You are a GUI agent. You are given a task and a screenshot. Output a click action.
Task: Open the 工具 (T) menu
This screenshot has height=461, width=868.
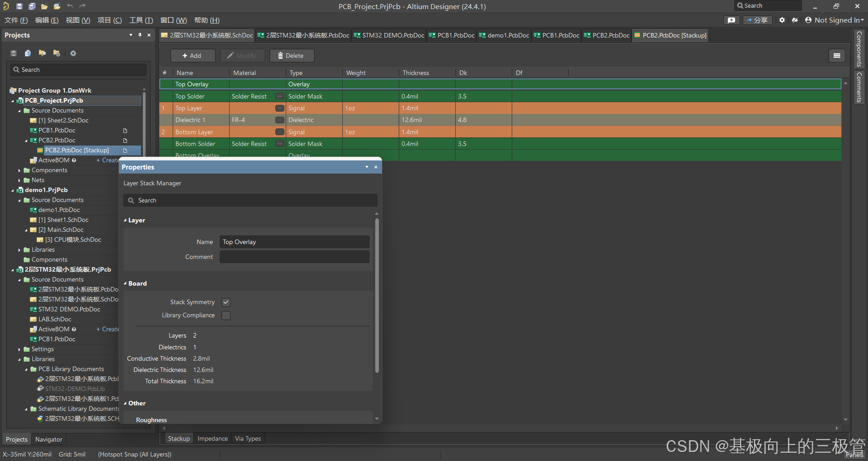[141, 20]
